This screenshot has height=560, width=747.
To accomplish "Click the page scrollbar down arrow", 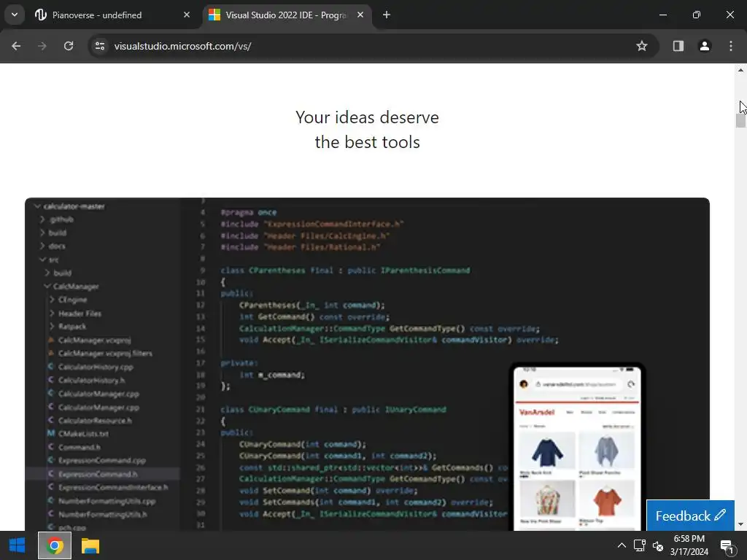I will pos(740,524).
